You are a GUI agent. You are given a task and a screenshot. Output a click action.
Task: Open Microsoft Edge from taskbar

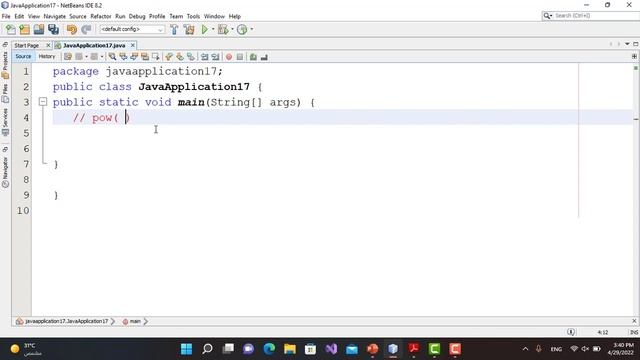269,349
